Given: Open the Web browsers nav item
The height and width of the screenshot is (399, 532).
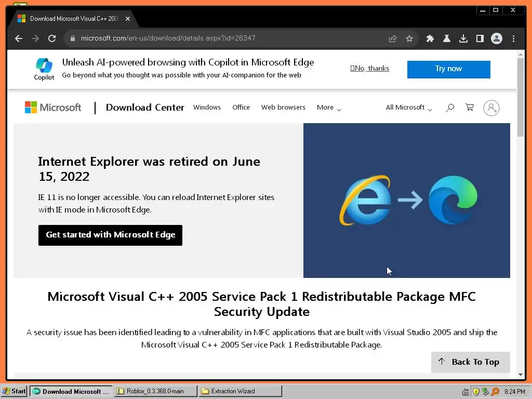Looking at the screenshot, I should point(283,107).
